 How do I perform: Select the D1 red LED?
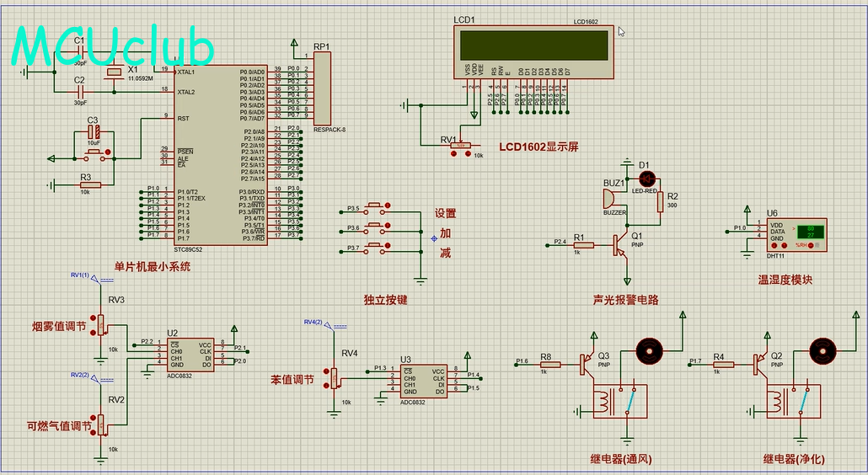tap(646, 179)
